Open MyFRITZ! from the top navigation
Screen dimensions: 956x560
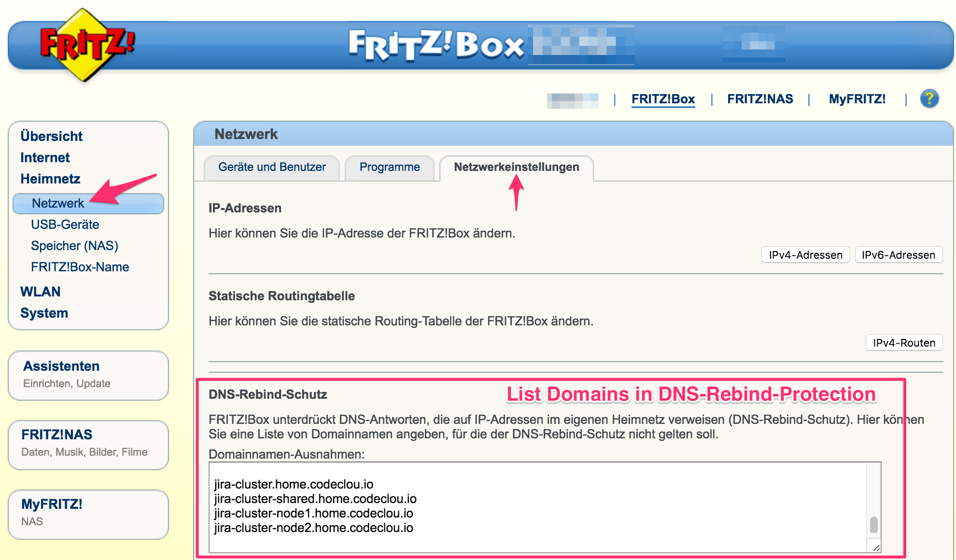857,99
